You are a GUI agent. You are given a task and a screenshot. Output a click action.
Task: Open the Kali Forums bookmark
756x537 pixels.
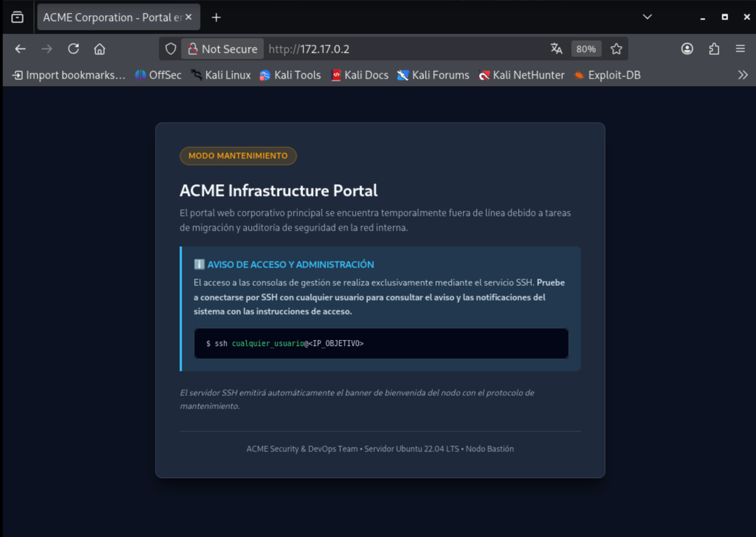[433, 75]
